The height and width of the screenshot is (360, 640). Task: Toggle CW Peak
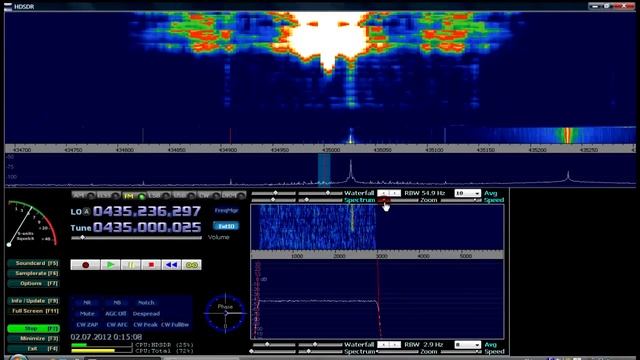145,324
